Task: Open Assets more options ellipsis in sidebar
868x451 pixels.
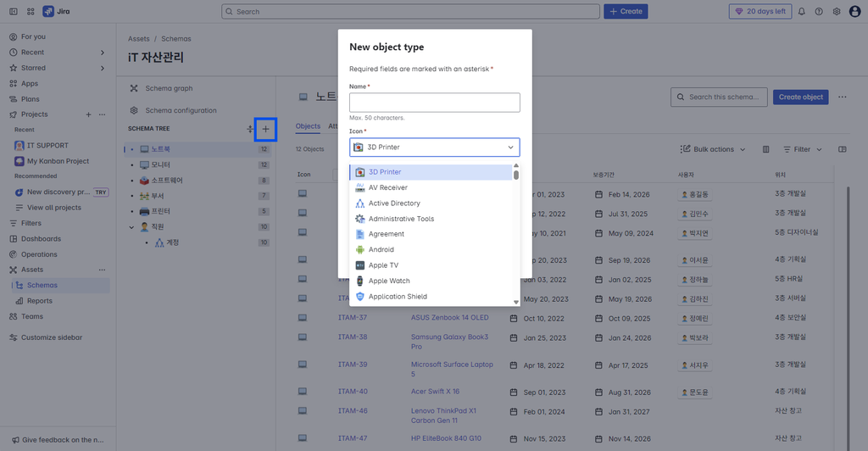Action: [102, 270]
